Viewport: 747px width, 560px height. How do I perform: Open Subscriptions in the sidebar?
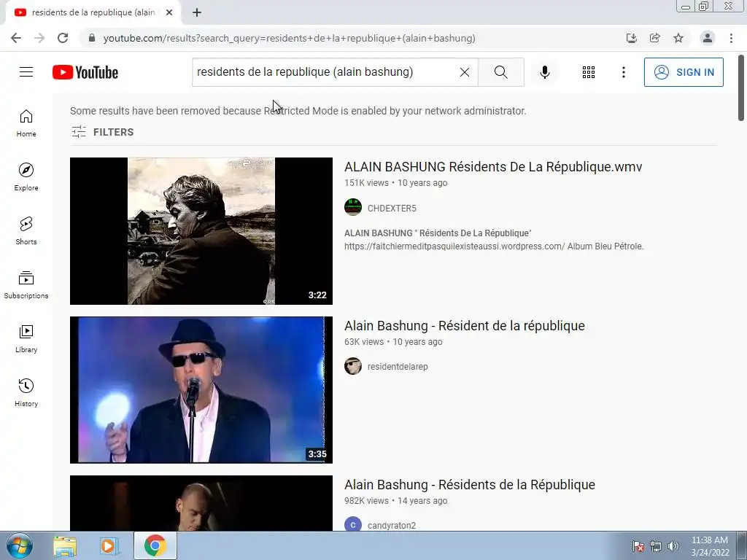[x=26, y=285]
